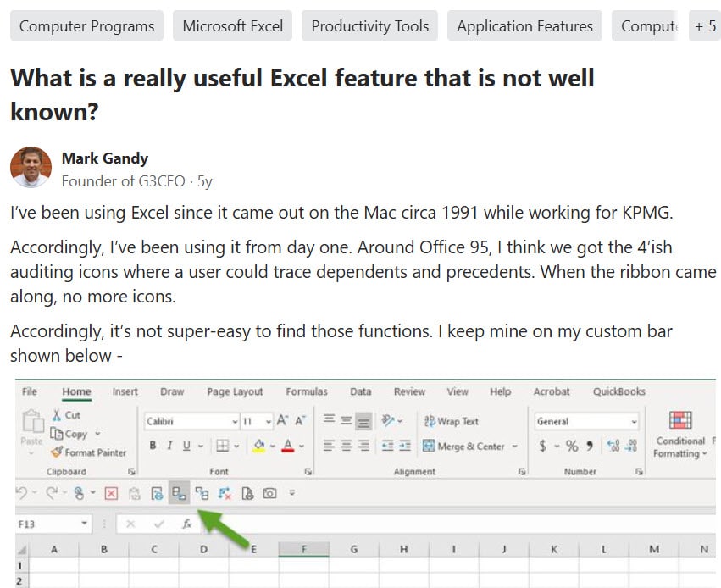
Task: Open the File tab
Action: point(29,391)
